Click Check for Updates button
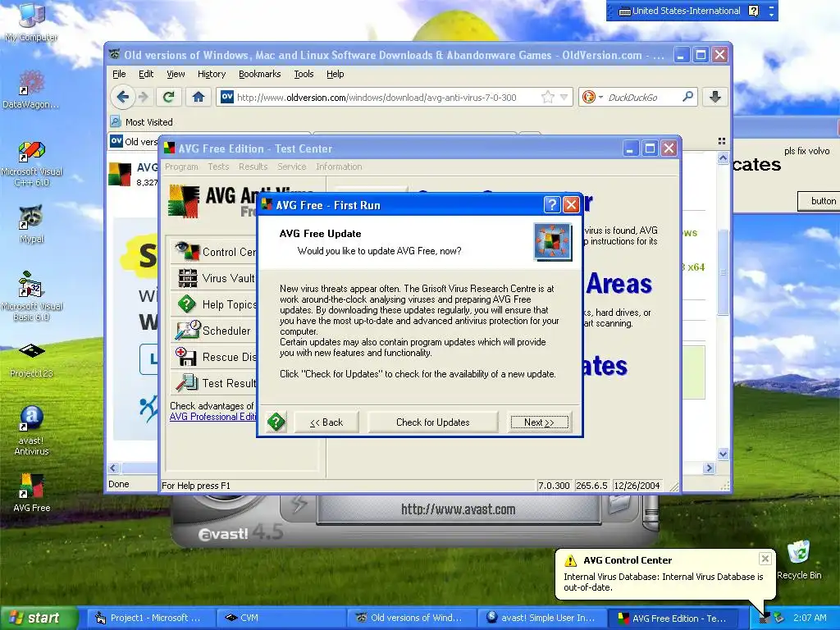Screen dimensions: 840x630 pos(433,422)
